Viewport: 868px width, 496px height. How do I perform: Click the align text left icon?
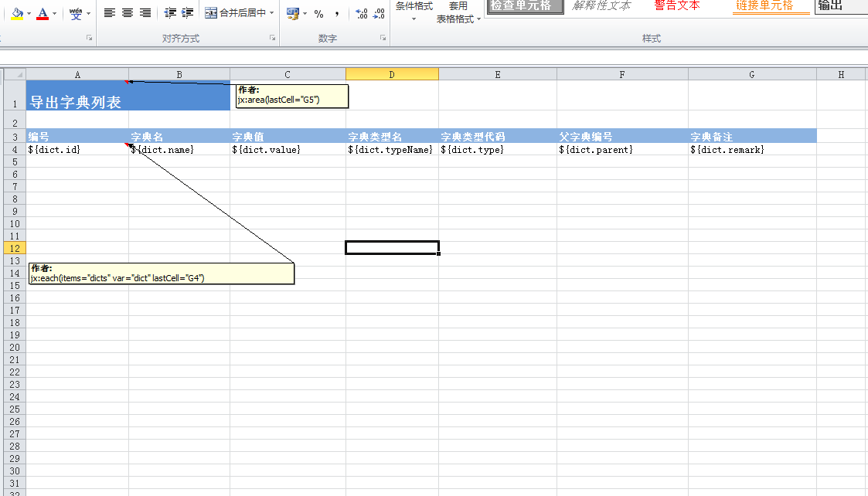110,12
